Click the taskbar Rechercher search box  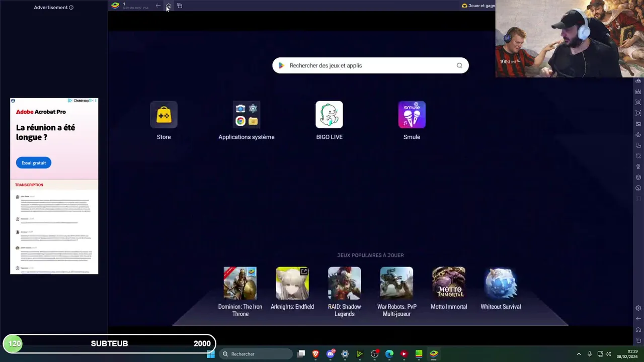(x=256, y=354)
